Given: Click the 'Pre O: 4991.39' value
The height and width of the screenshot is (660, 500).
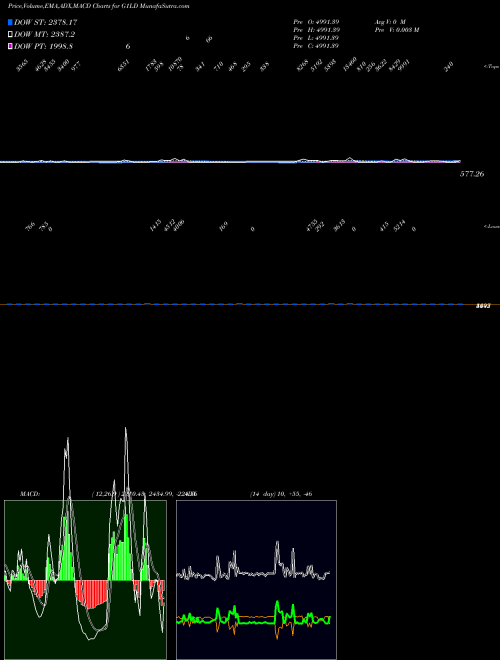Looking at the screenshot, I should click(x=316, y=21).
